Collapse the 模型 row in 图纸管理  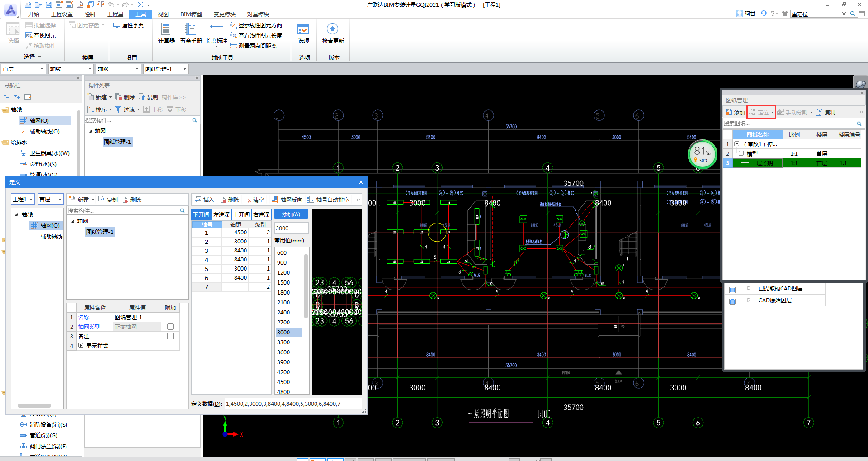click(x=741, y=153)
